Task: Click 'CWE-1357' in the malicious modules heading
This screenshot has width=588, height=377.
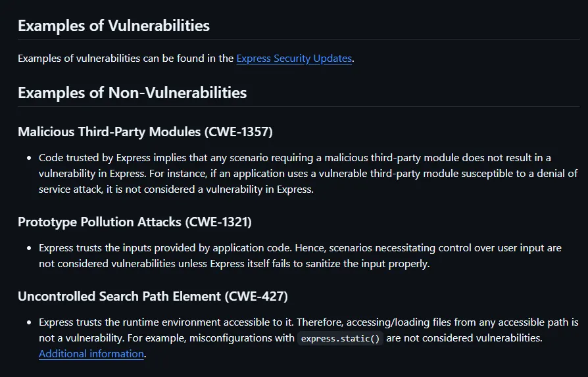Action: coord(238,132)
